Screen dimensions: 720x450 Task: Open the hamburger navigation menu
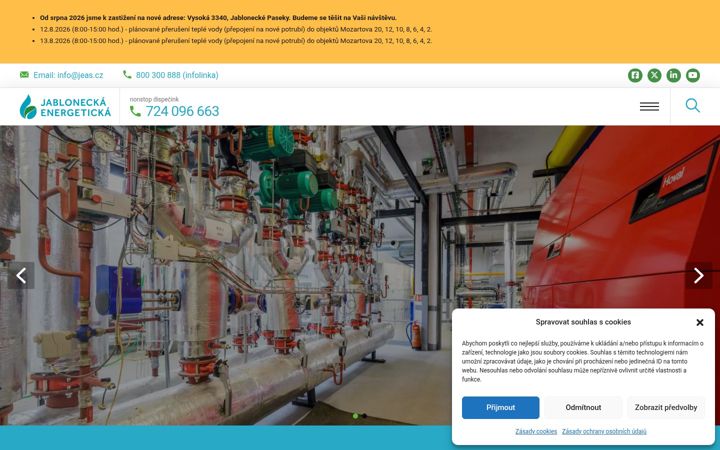pos(649,107)
